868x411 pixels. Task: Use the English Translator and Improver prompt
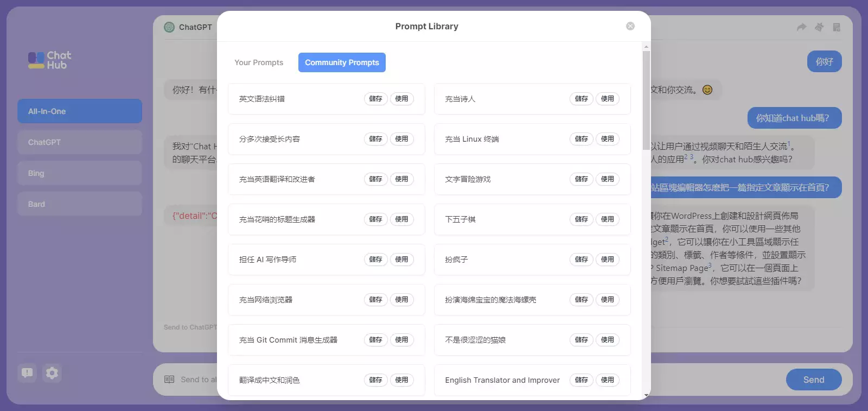pyautogui.click(x=608, y=380)
